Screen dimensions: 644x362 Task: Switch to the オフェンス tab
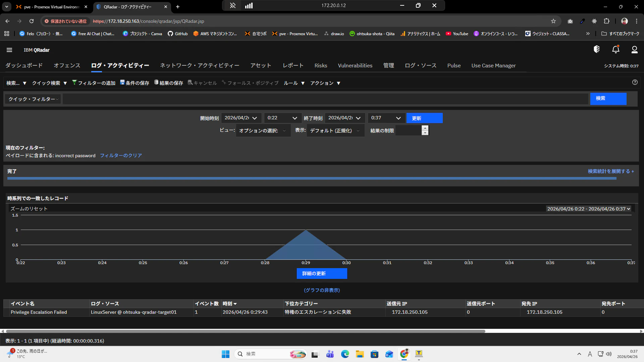pos(67,66)
